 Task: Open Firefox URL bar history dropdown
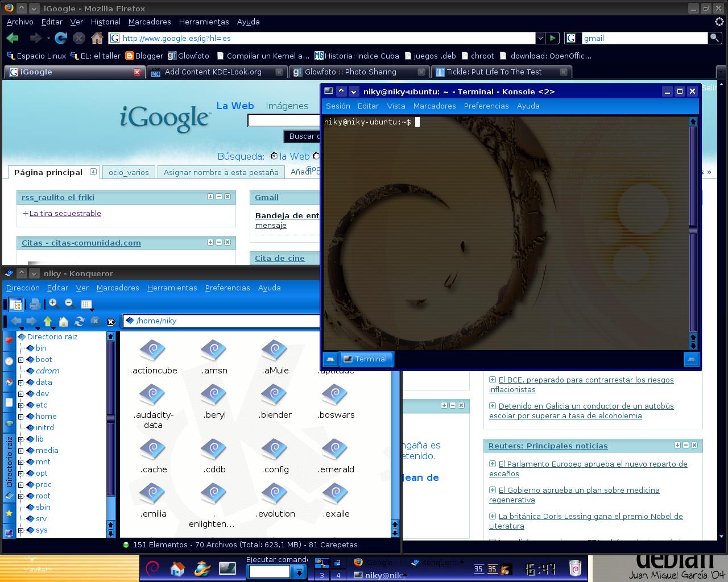pos(540,38)
